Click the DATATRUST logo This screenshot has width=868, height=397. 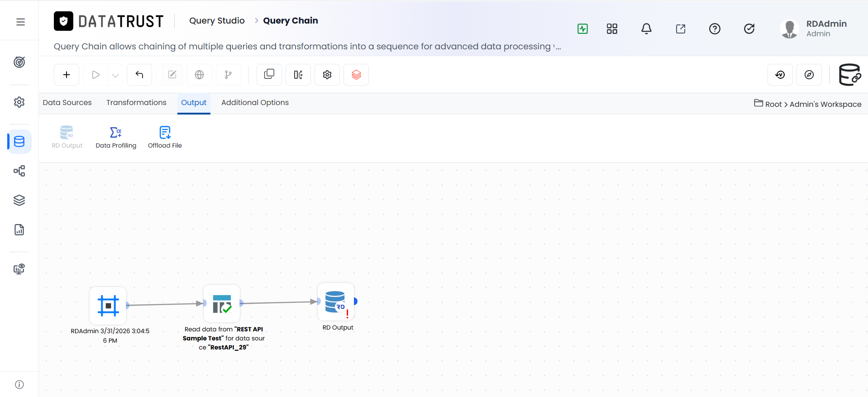click(x=109, y=21)
